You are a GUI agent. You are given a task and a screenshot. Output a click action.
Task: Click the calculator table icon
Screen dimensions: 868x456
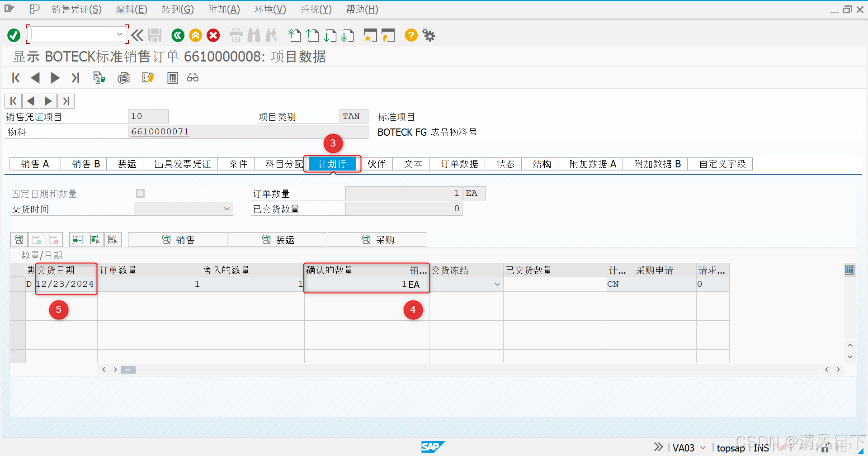click(172, 78)
